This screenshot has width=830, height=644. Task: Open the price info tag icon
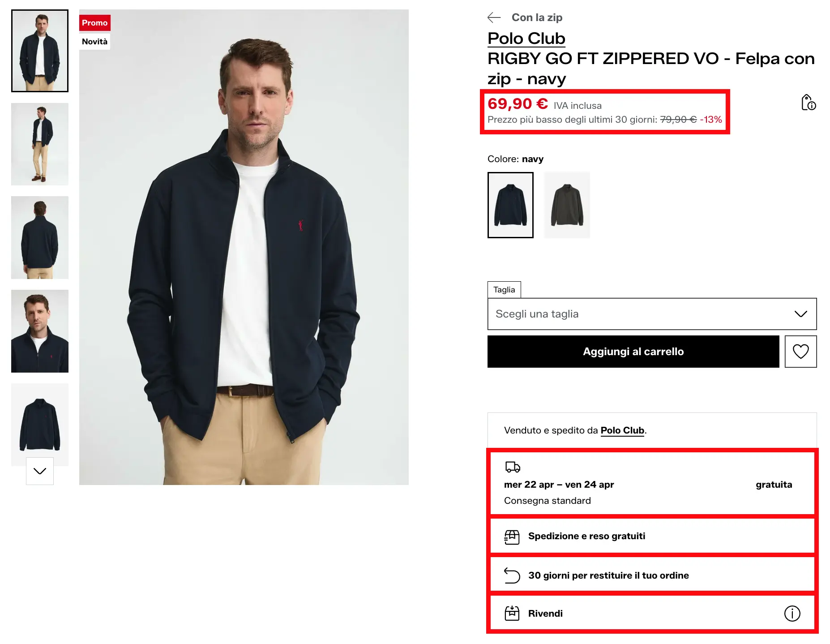(x=808, y=103)
